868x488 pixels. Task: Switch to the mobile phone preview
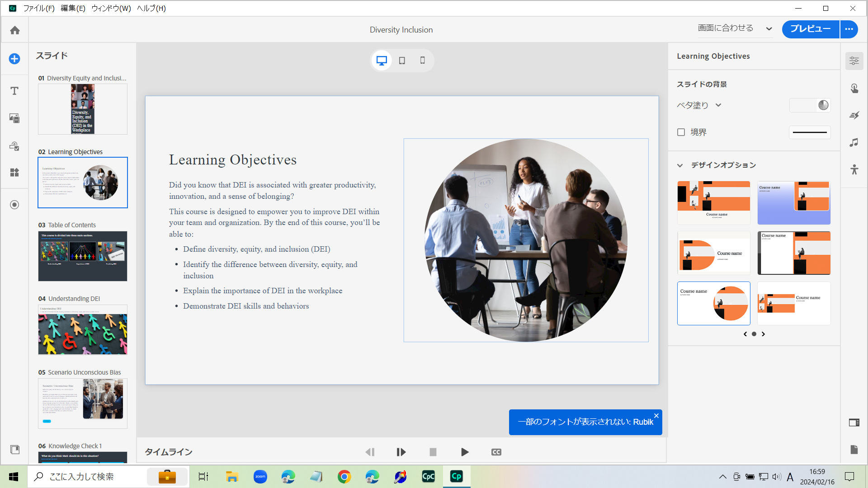pyautogui.click(x=422, y=61)
